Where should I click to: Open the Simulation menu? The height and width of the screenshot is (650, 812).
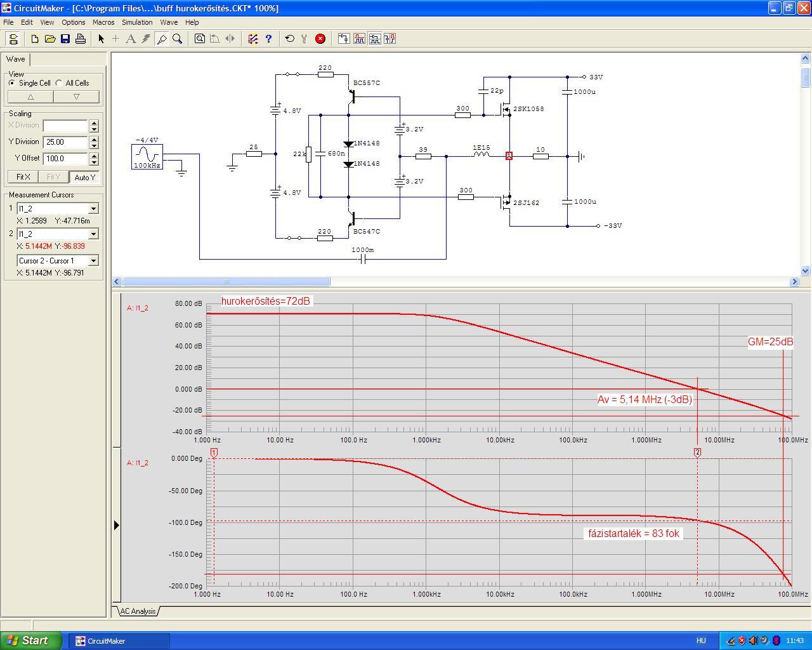coord(137,22)
